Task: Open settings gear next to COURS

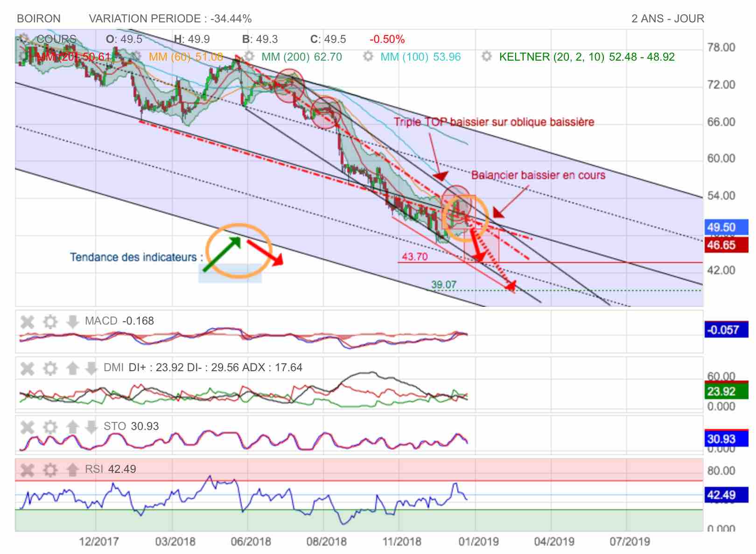Action: 23,39
